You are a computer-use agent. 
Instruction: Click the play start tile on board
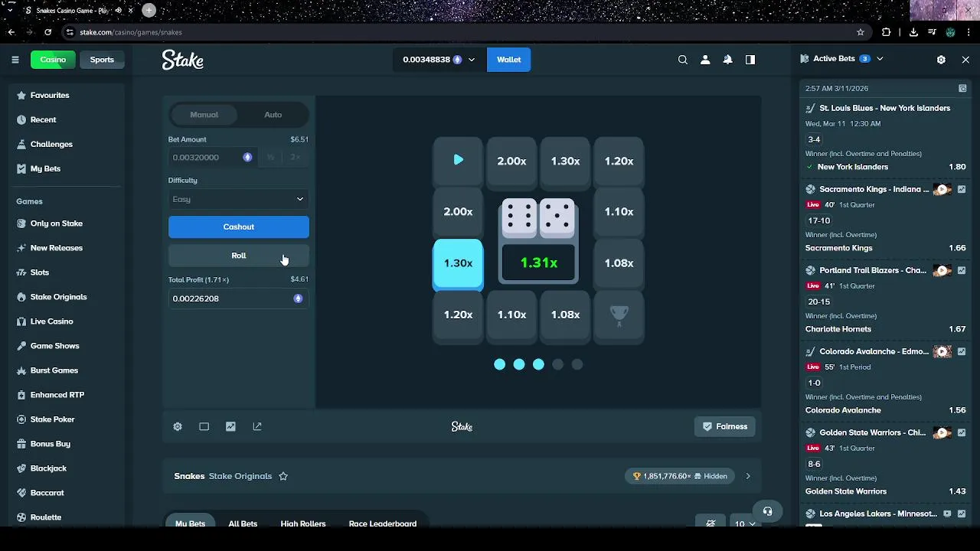[458, 161]
